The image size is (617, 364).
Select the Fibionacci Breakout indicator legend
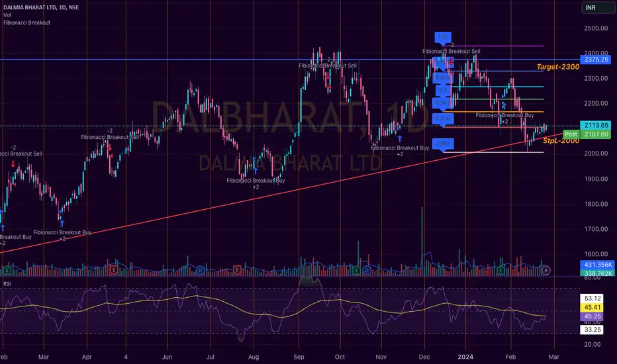click(x=26, y=23)
